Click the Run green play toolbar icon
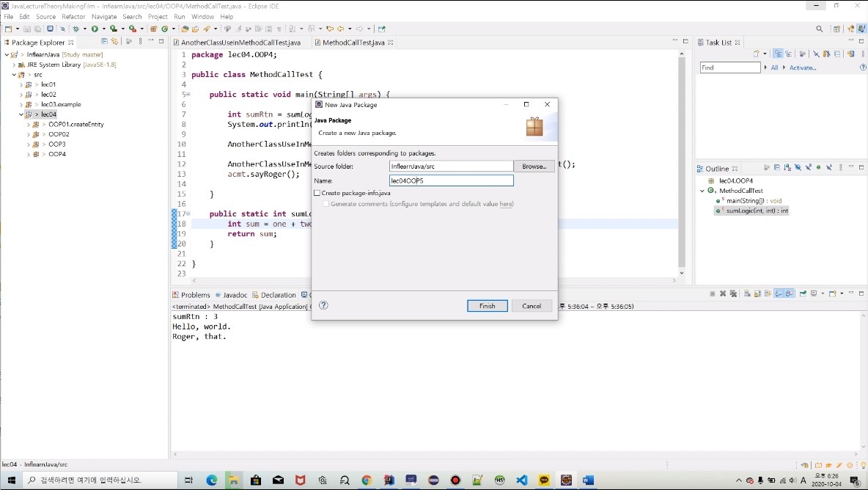This screenshot has width=868, height=490. (95, 29)
